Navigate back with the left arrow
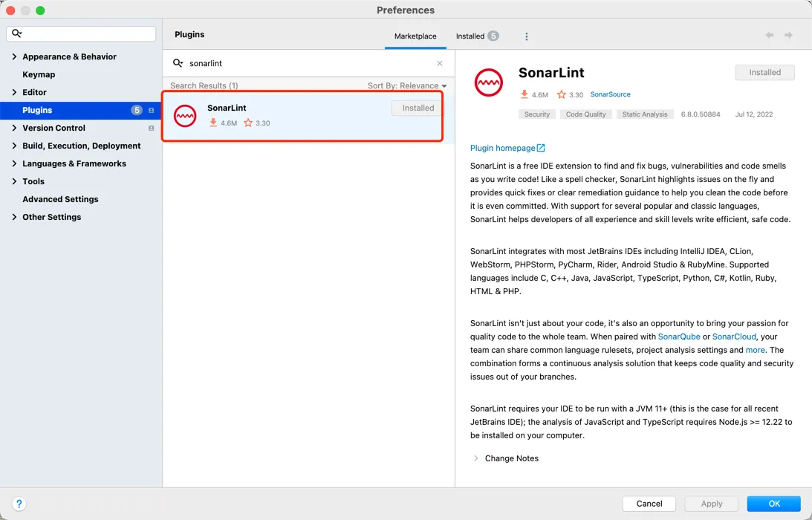The image size is (812, 520). tap(770, 35)
